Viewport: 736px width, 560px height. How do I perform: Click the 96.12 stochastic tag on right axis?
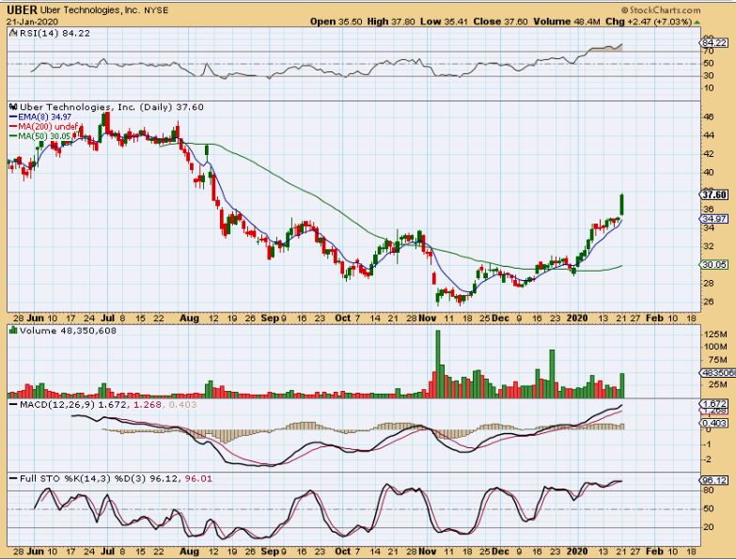[714, 481]
